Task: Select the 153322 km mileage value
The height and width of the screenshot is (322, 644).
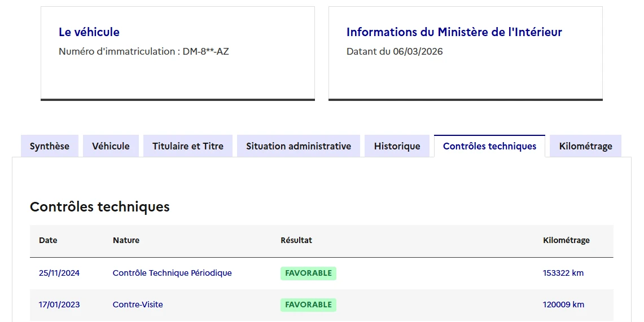Action: click(x=563, y=273)
